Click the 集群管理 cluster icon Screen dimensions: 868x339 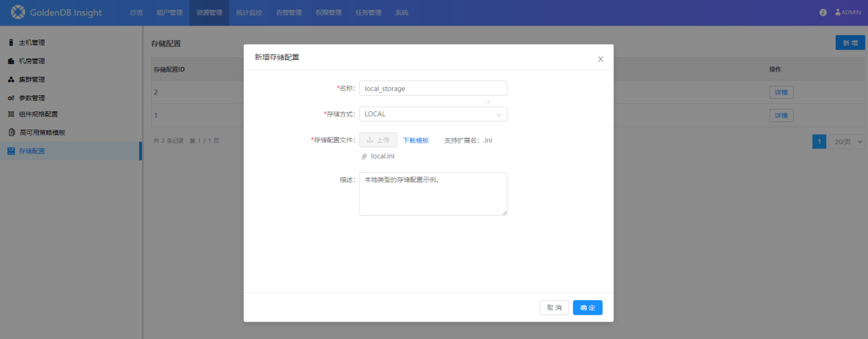(x=11, y=80)
